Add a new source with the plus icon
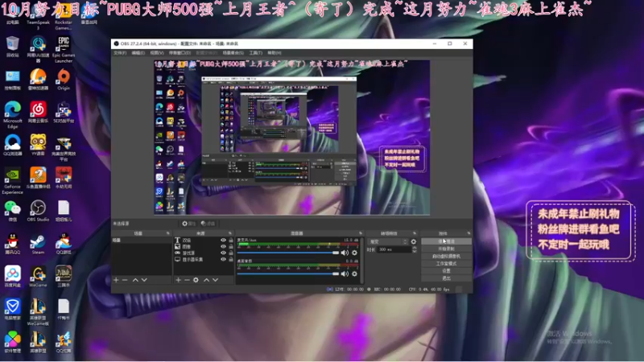 click(178, 280)
